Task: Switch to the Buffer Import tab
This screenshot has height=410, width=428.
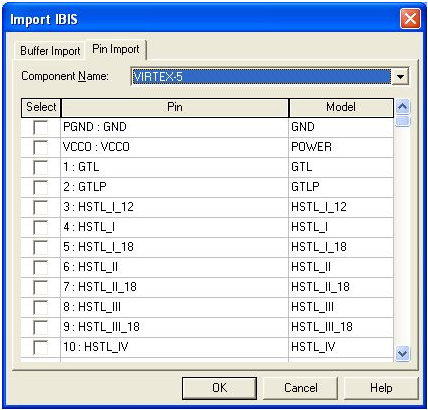Action: click(x=50, y=51)
